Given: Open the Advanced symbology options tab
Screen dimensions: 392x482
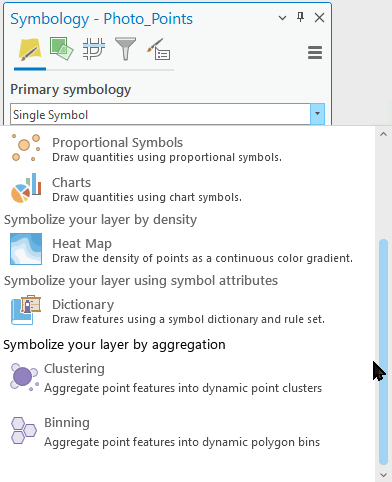Looking at the screenshot, I should tap(159, 50).
